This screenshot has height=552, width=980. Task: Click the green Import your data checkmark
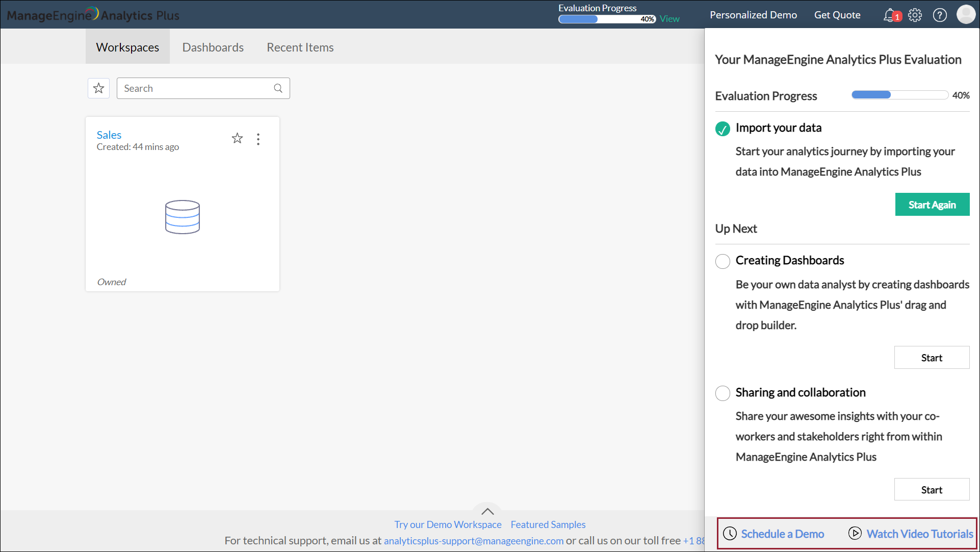[723, 129]
